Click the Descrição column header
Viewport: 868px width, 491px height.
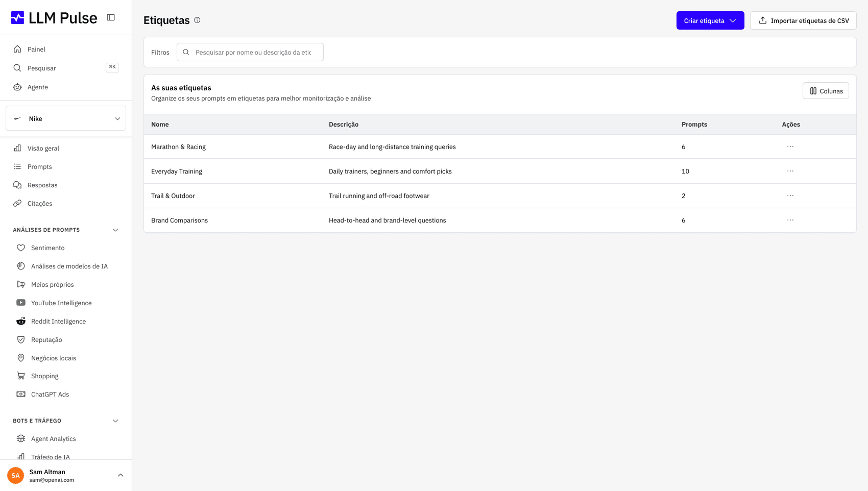coord(344,124)
